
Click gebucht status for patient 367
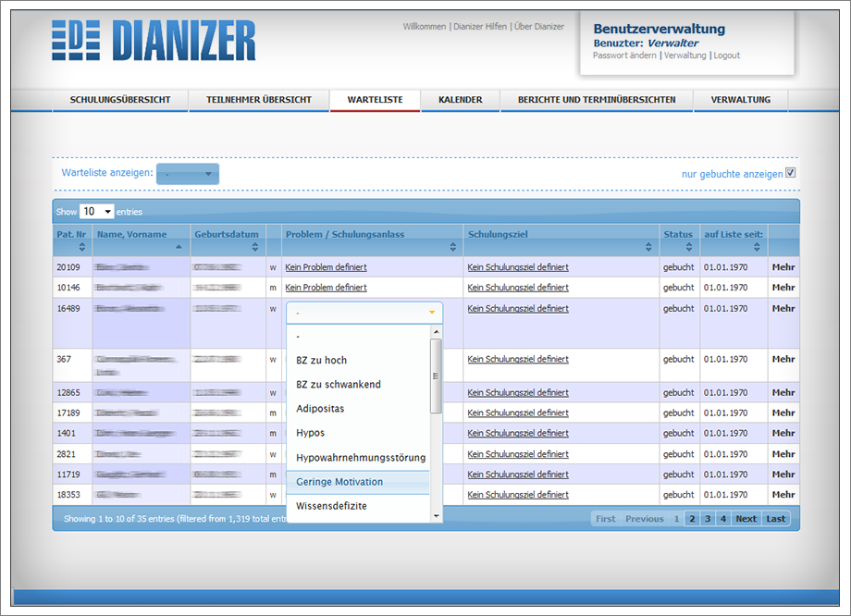click(678, 359)
